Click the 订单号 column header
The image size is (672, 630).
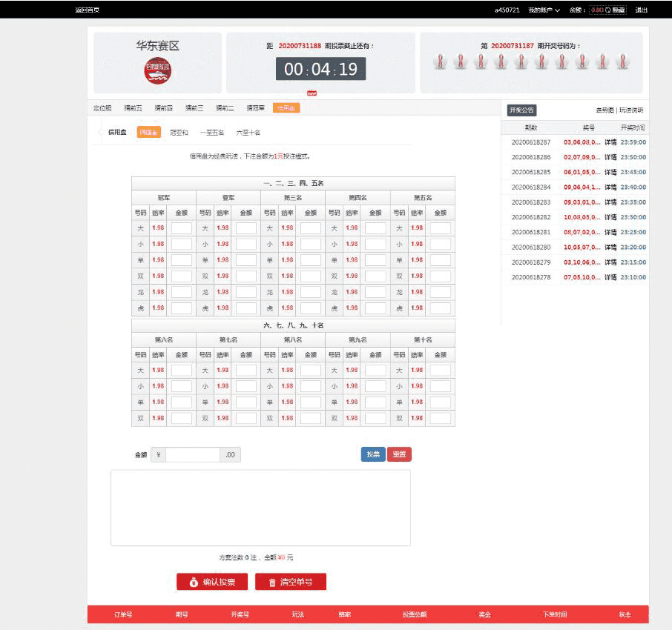123,614
